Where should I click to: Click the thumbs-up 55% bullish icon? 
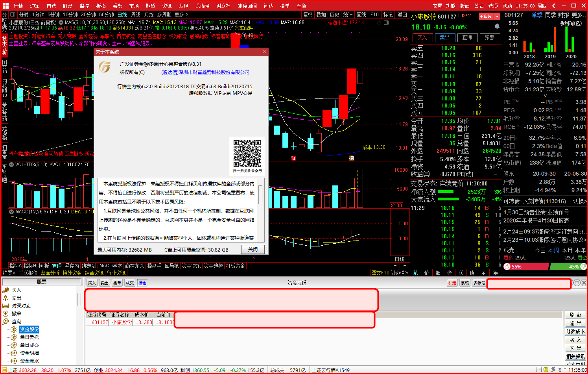coord(507,267)
